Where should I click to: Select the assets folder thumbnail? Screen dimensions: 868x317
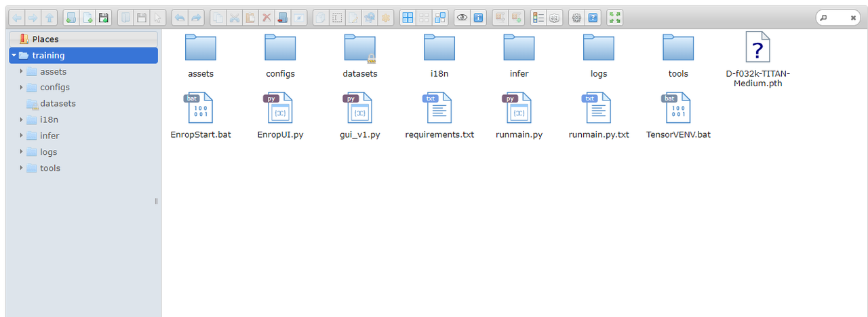(201, 48)
